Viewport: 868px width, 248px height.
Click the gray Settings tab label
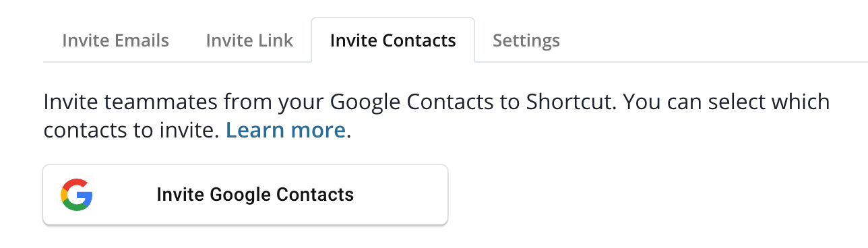tap(526, 40)
